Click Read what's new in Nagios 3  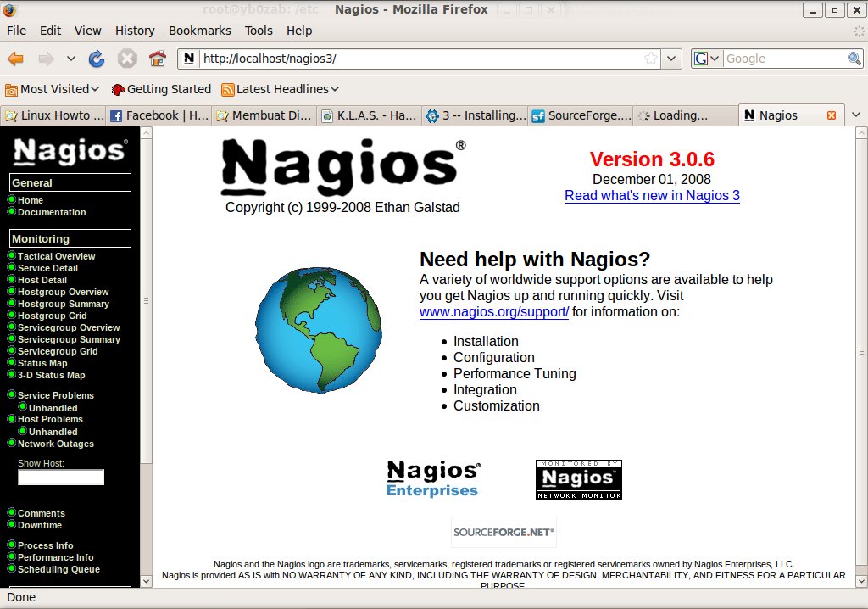pyautogui.click(x=652, y=196)
